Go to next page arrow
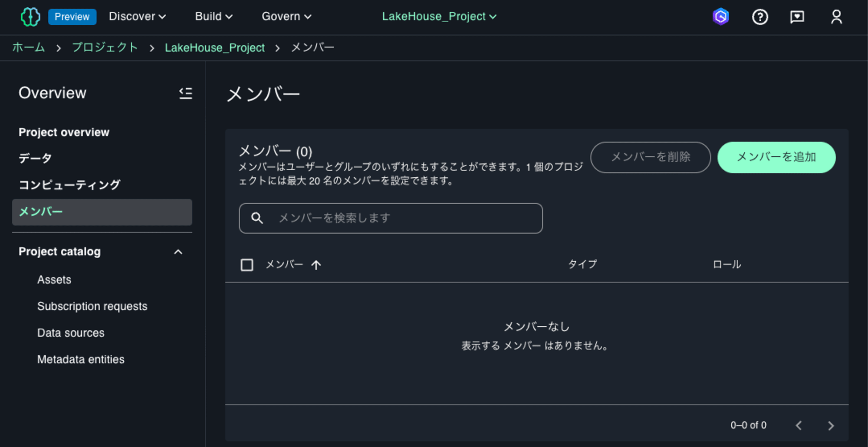868x447 pixels. point(831,425)
